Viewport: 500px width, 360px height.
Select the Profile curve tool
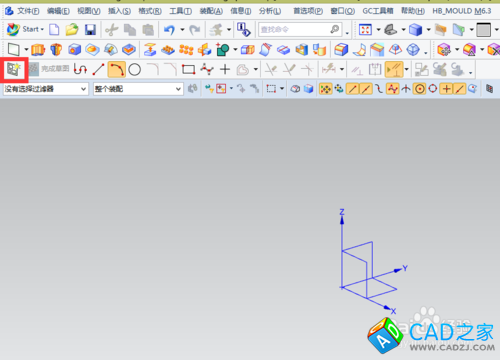[x=80, y=70]
